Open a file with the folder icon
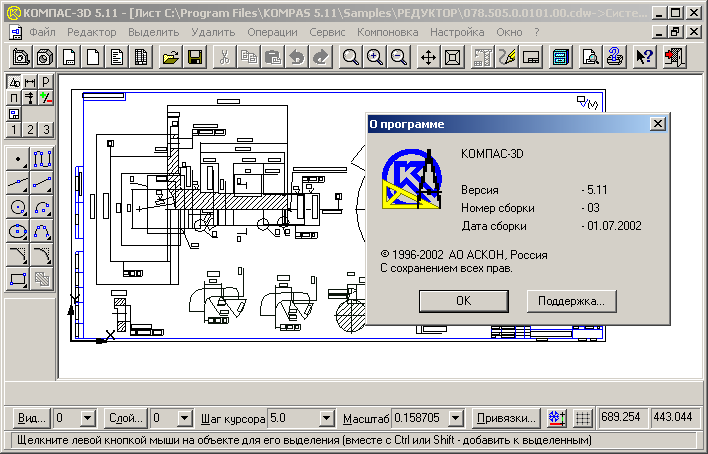Screen dimensions: 708x454 click(x=171, y=57)
